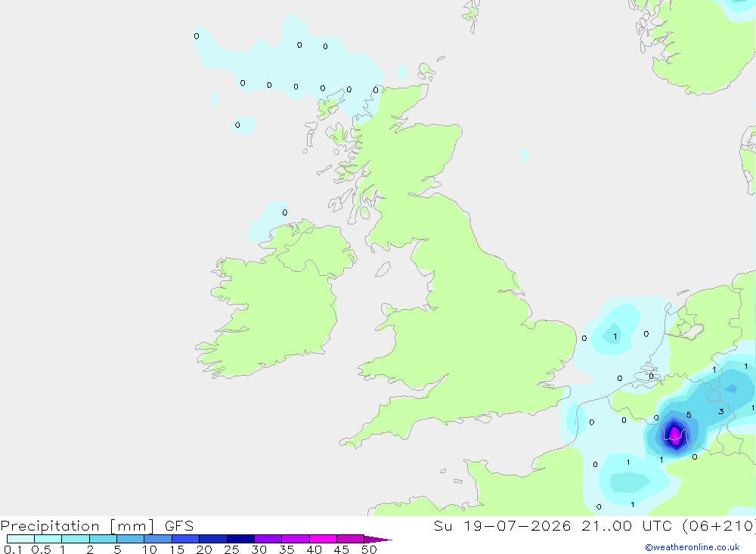This screenshot has height=554, width=756.
Task: Click the '3' precipitation value on the map
Action: pyautogui.click(x=720, y=412)
